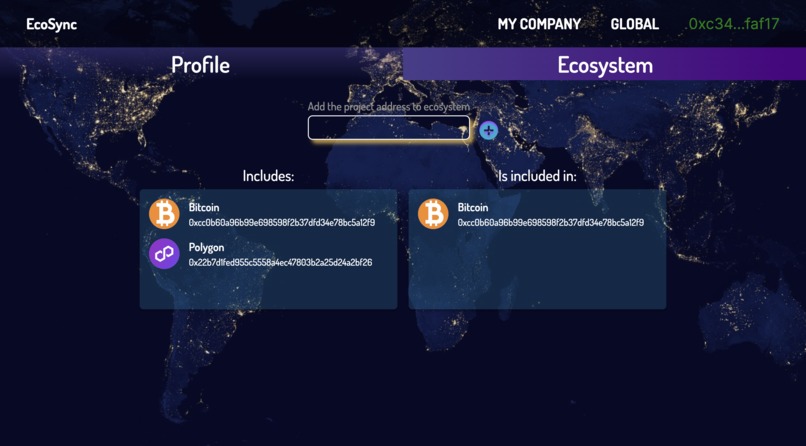Switch to the Ecosystem tab

coord(604,65)
